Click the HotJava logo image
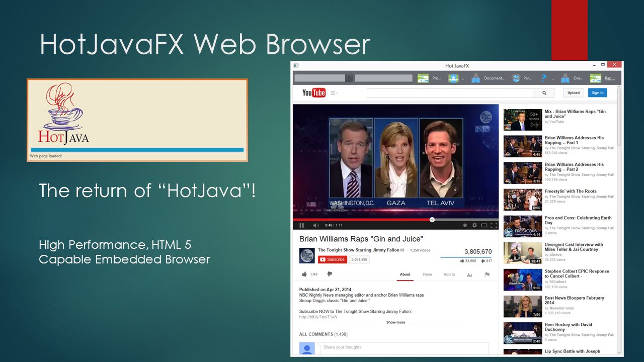 63,114
